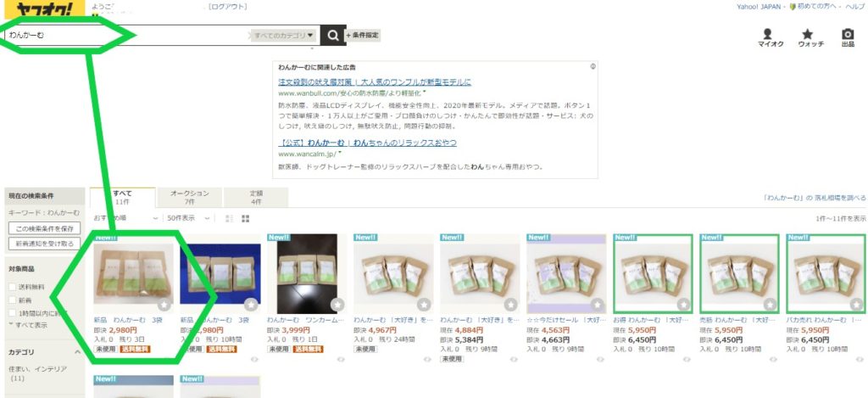
Task: Switch to grid view icon
Action: tap(245, 219)
